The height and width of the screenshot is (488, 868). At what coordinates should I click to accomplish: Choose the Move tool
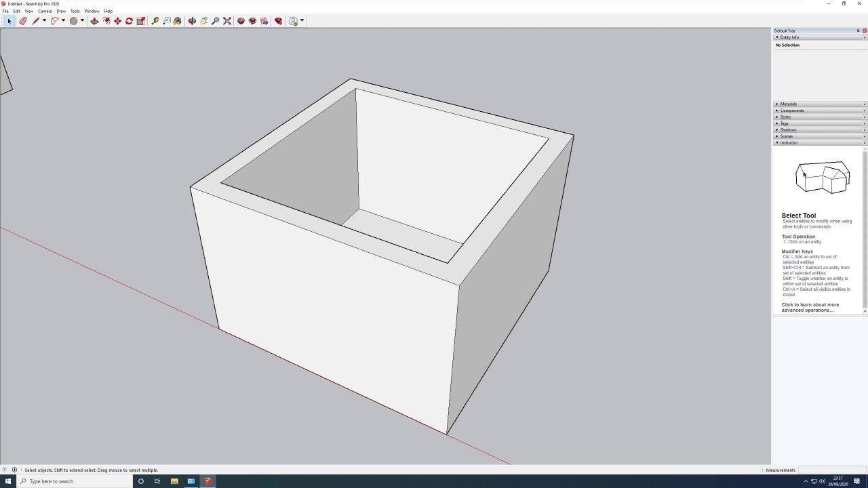coord(117,21)
